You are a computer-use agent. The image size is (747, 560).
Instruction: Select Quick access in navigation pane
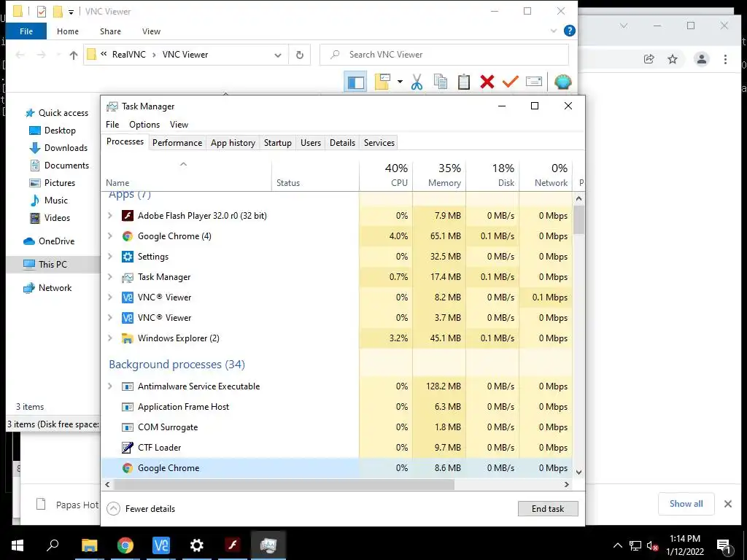[x=57, y=113]
